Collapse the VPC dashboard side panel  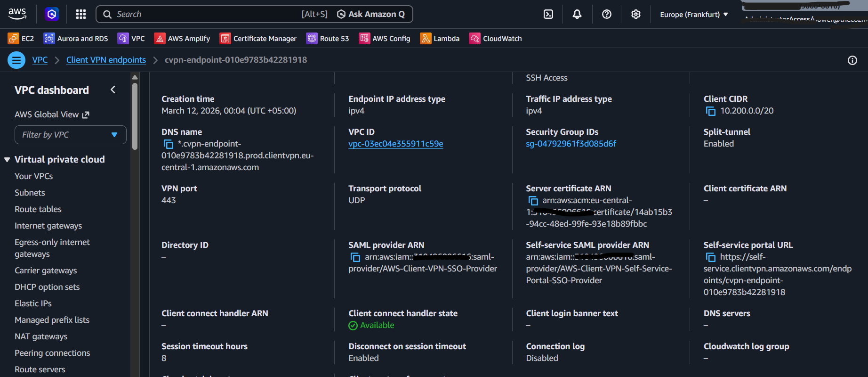point(113,90)
